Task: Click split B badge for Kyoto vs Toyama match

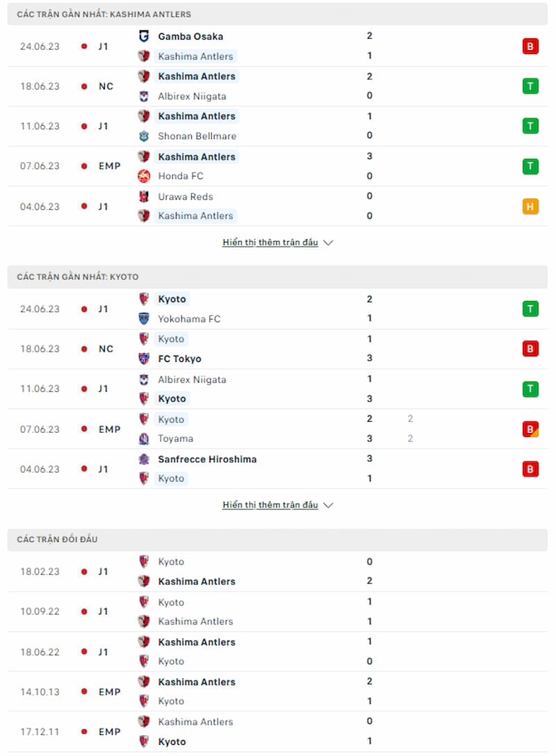Action: (x=530, y=429)
